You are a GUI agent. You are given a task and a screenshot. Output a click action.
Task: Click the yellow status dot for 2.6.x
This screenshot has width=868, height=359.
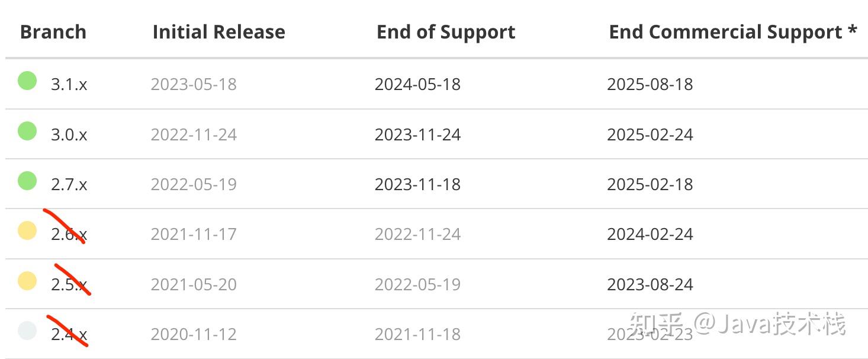[27, 230]
